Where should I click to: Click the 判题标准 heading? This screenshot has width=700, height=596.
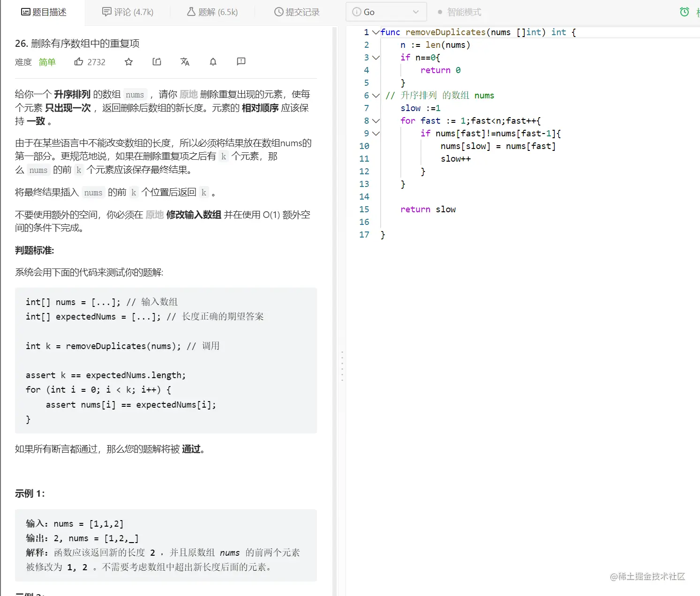point(35,251)
